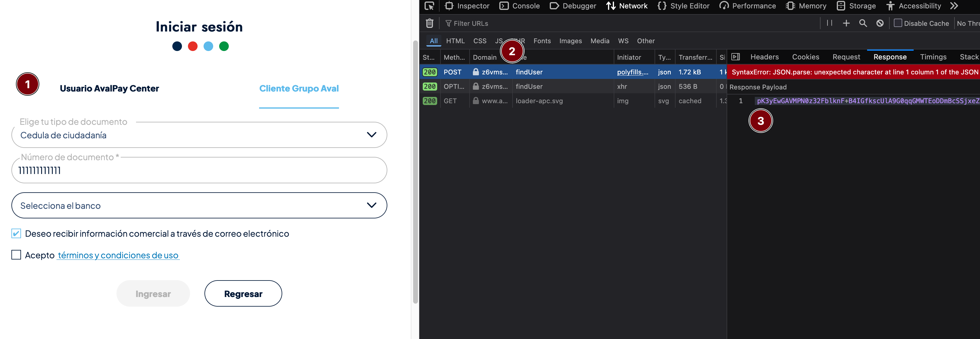Clear network log with trash icon
The height and width of the screenshot is (339, 980).
[x=430, y=23]
